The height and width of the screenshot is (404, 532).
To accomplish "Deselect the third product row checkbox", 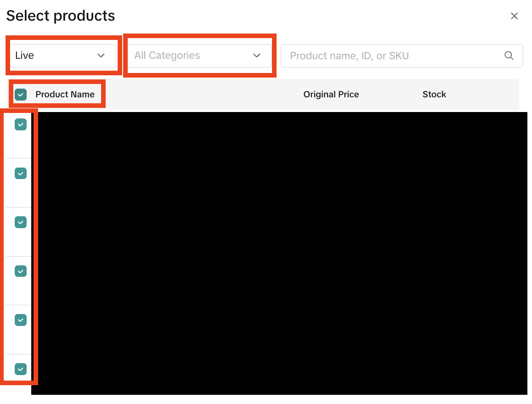I will [21, 222].
